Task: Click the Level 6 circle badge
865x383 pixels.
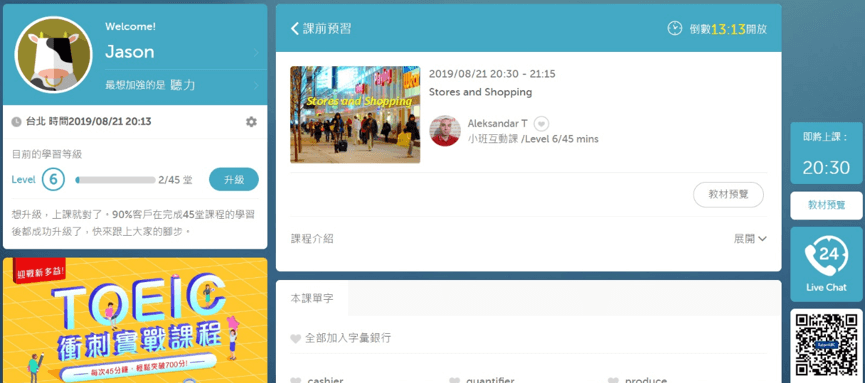Action: click(54, 179)
